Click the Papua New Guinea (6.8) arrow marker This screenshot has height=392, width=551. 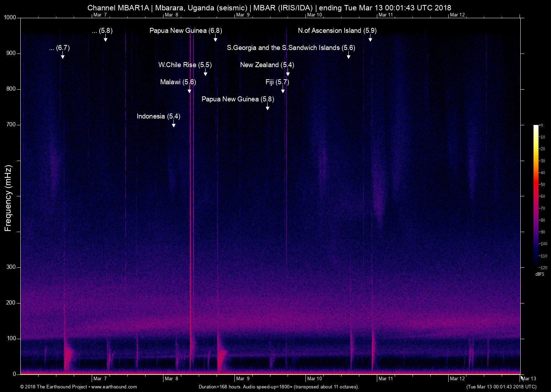click(x=215, y=39)
